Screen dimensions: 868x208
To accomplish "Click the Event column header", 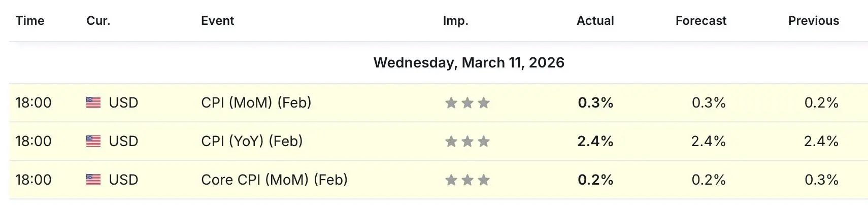I will click(217, 21).
